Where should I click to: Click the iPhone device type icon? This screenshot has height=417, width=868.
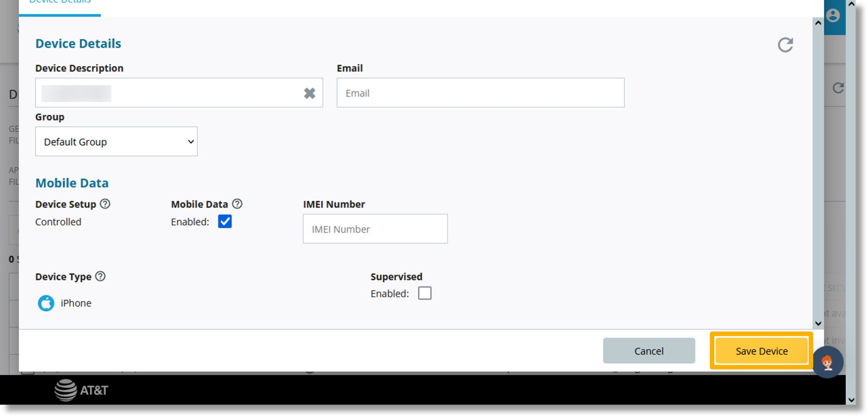(45, 302)
